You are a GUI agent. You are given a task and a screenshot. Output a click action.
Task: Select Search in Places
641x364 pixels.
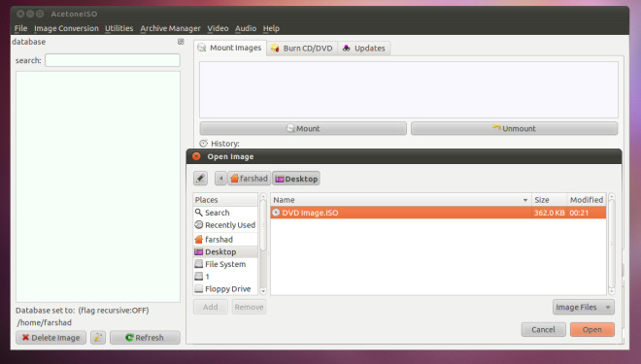click(225, 213)
